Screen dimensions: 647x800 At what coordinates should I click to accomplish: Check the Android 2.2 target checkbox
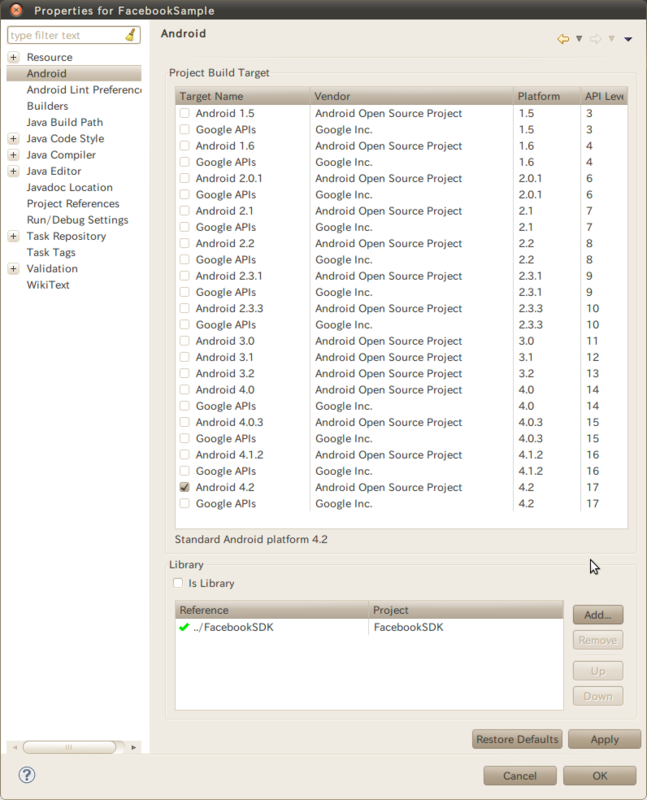[185, 243]
